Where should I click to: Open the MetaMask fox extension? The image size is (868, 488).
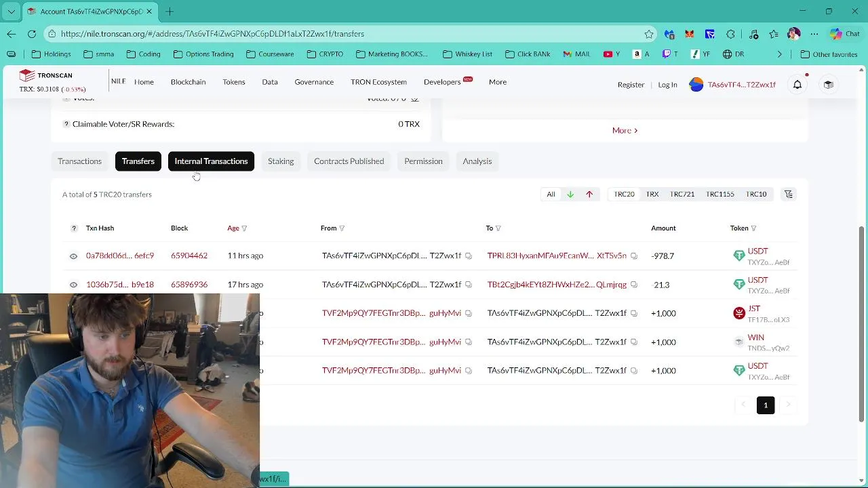coord(690,34)
